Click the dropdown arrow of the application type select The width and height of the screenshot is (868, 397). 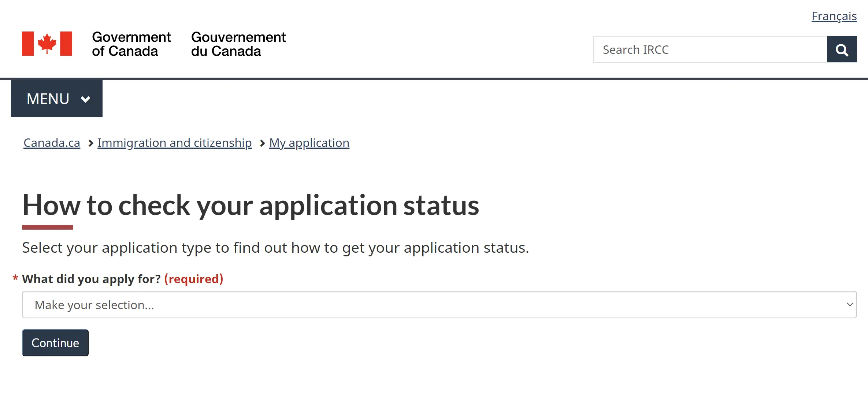coord(850,305)
